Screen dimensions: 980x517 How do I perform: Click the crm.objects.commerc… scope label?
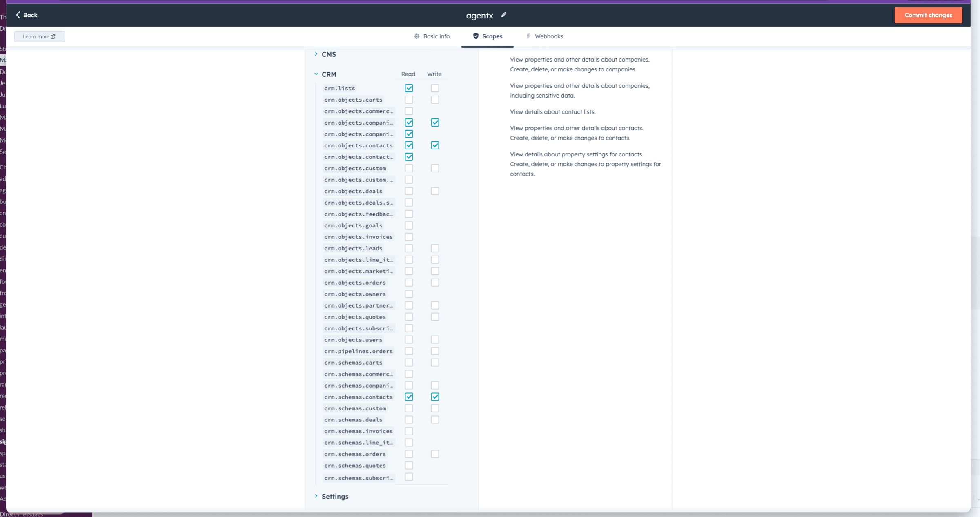click(x=359, y=111)
